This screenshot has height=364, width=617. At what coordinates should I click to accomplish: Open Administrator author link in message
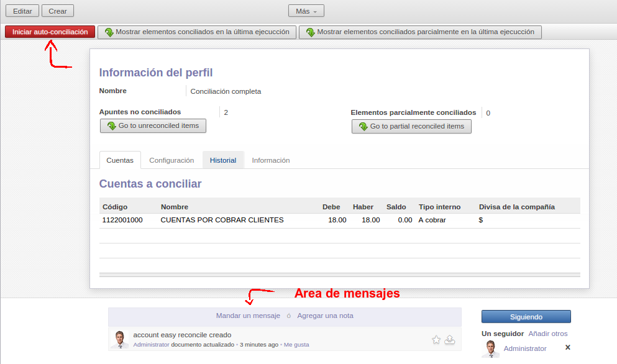coord(151,345)
